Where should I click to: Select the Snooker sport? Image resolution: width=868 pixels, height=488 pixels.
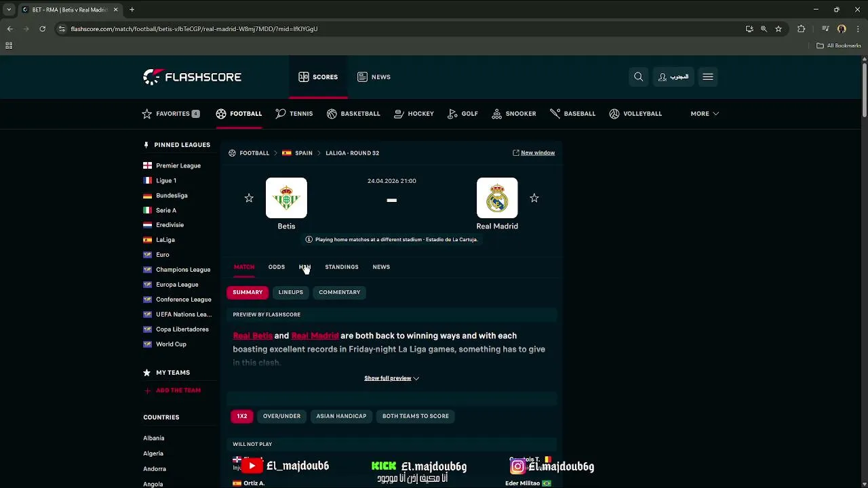coord(514,114)
